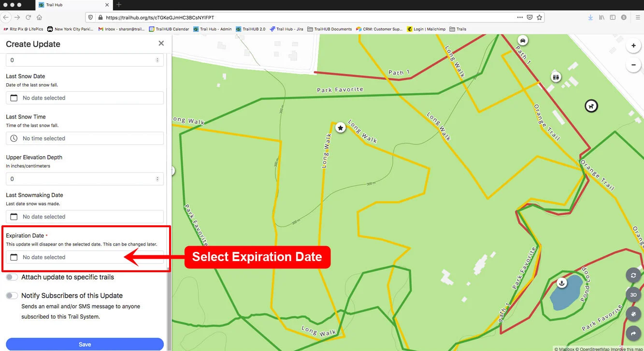Image resolution: width=644 pixels, height=351 pixels.
Task: Open the browser home page
Action: point(39,17)
